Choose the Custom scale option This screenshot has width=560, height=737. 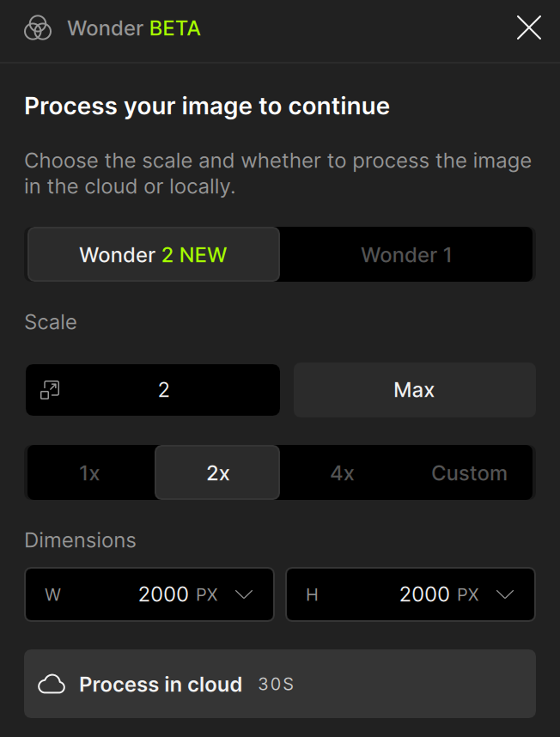tap(469, 472)
